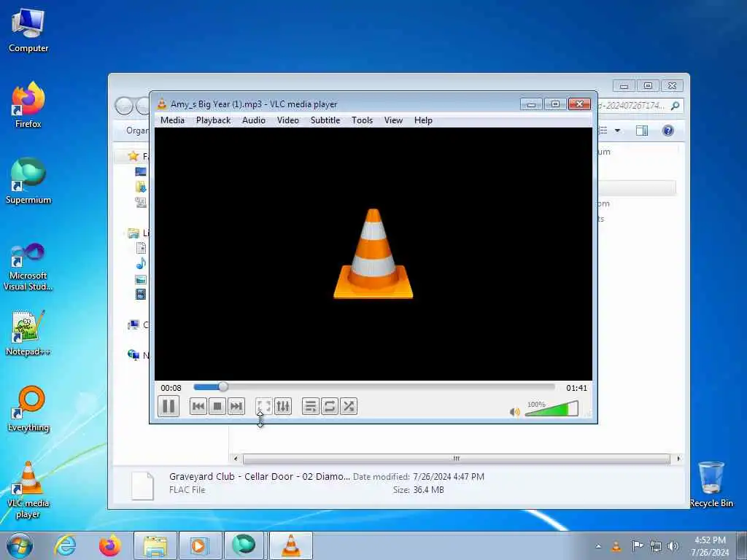
Task: Mute audio with the speaker icon
Action: pos(514,412)
